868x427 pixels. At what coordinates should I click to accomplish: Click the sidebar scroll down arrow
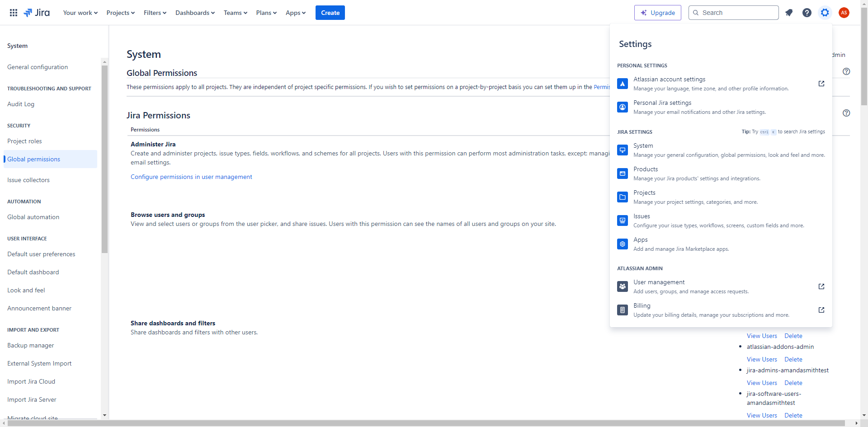(x=104, y=415)
